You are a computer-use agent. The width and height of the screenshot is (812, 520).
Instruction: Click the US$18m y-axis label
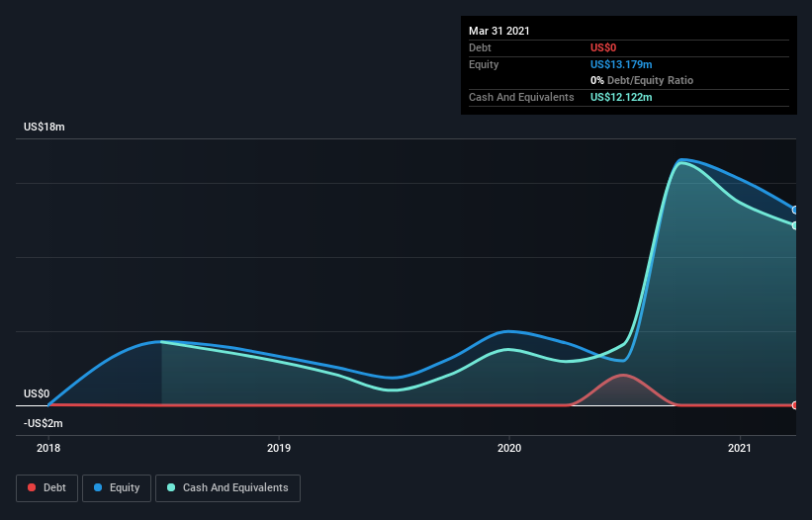[x=45, y=127]
